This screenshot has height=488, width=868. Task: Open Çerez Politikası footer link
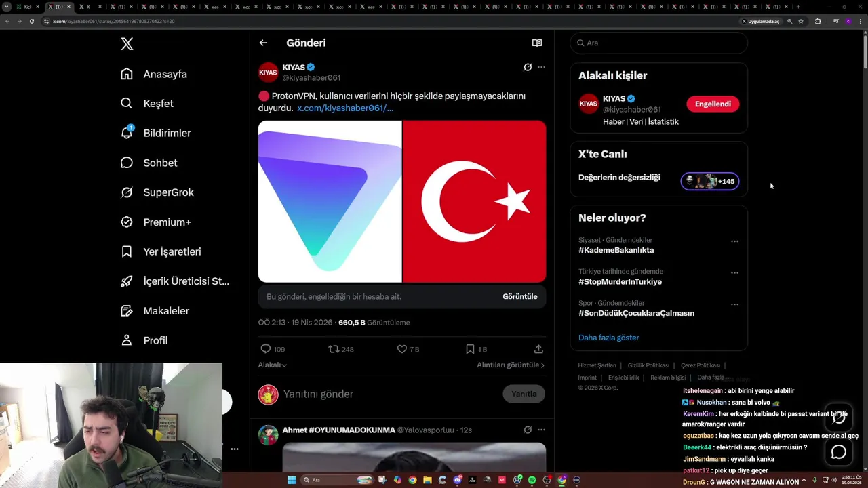coord(701,365)
